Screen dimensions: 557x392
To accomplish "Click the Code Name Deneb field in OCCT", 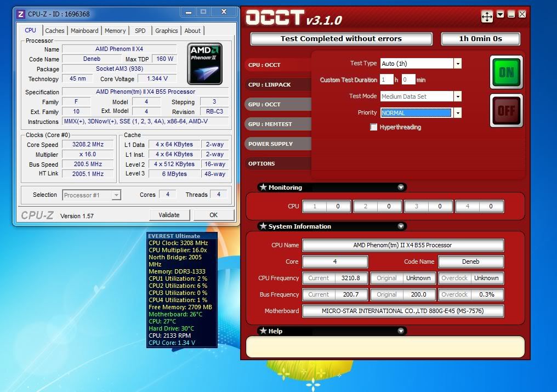I will pyautogui.click(x=471, y=262).
